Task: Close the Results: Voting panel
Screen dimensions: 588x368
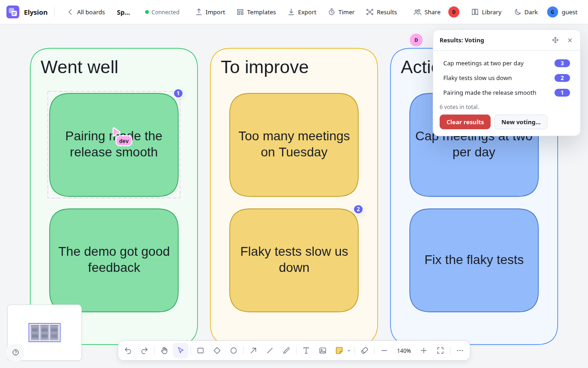Action: (x=570, y=40)
